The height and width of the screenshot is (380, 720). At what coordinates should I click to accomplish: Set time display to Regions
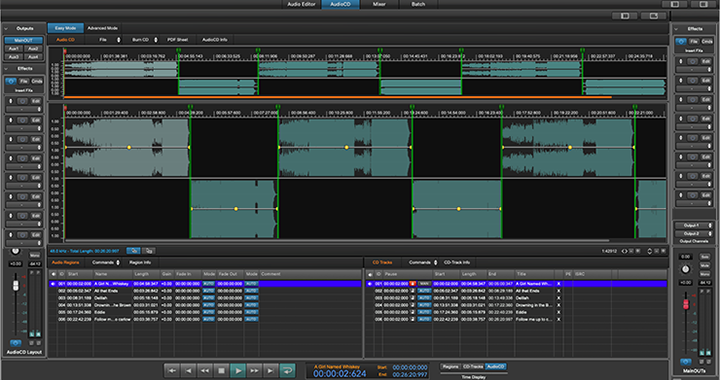click(x=450, y=367)
